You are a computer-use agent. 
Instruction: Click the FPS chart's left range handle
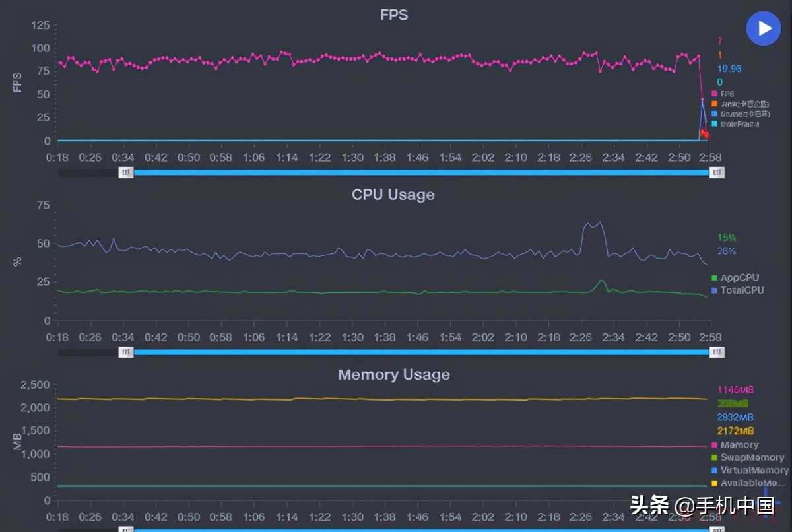pyautogui.click(x=126, y=172)
